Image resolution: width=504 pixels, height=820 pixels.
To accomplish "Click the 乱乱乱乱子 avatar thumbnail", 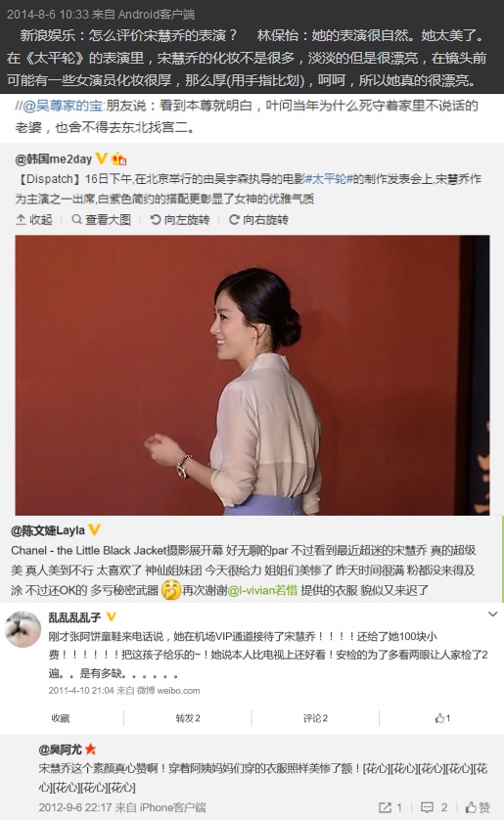I will point(23,628).
